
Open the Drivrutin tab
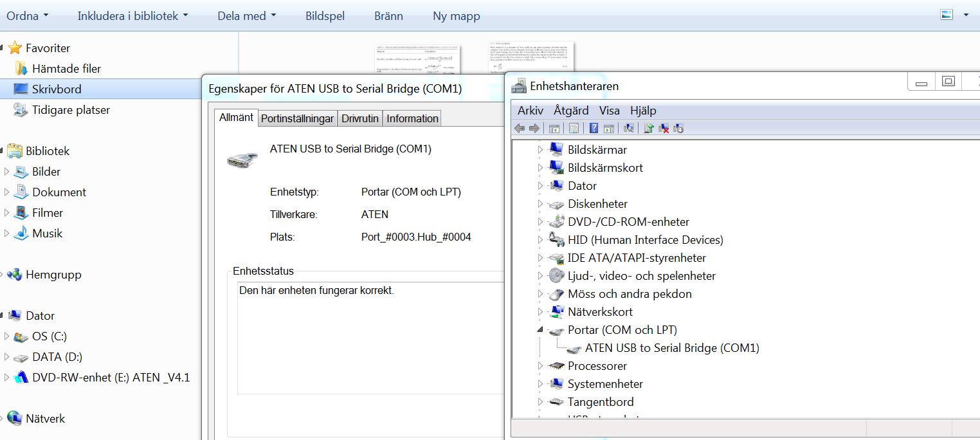pyautogui.click(x=359, y=118)
